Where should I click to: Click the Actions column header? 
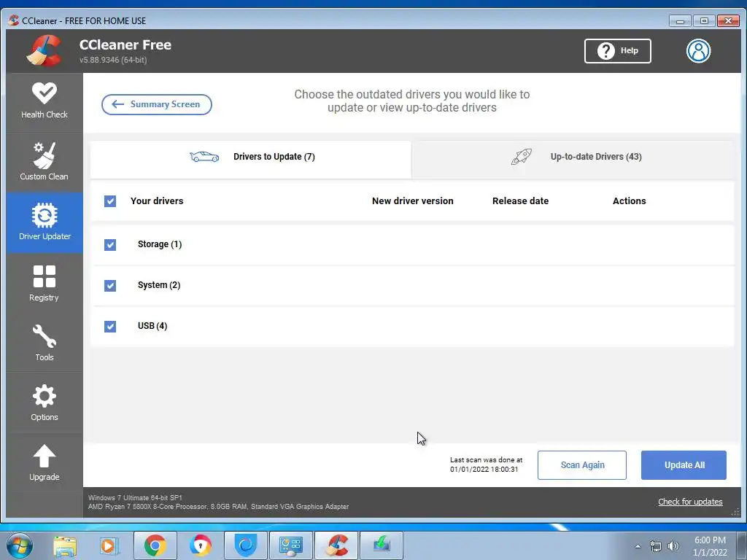pyautogui.click(x=629, y=201)
